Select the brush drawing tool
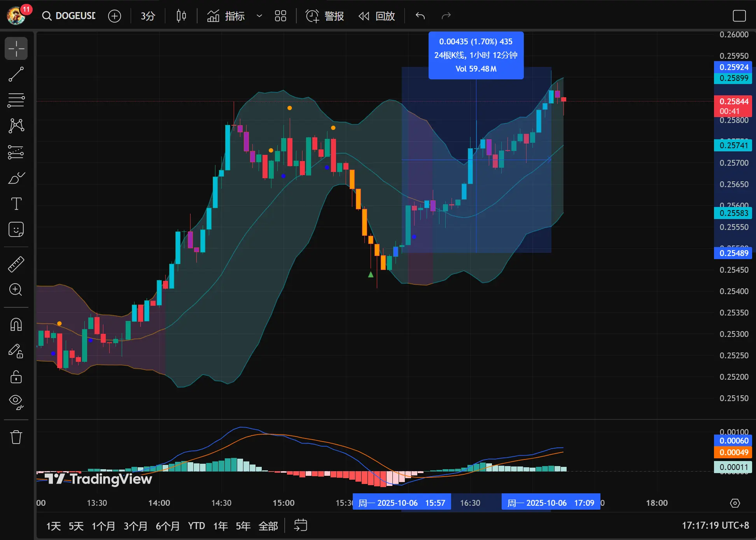The width and height of the screenshot is (756, 540). point(16,178)
